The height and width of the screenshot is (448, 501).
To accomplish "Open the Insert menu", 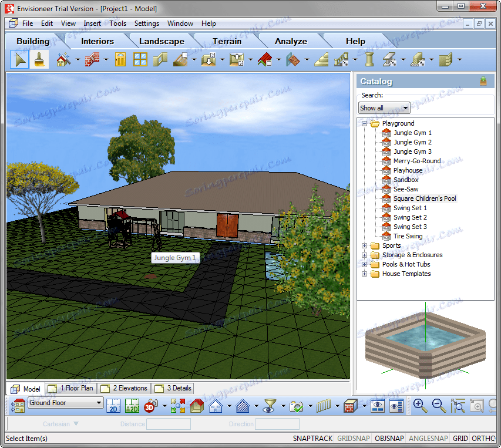I will coord(92,23).
